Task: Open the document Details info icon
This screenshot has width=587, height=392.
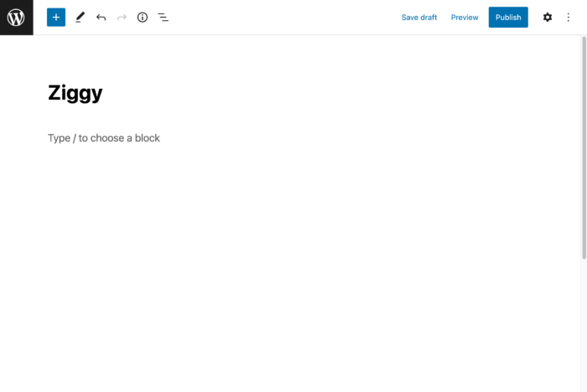Action: [x=143, y=18]
